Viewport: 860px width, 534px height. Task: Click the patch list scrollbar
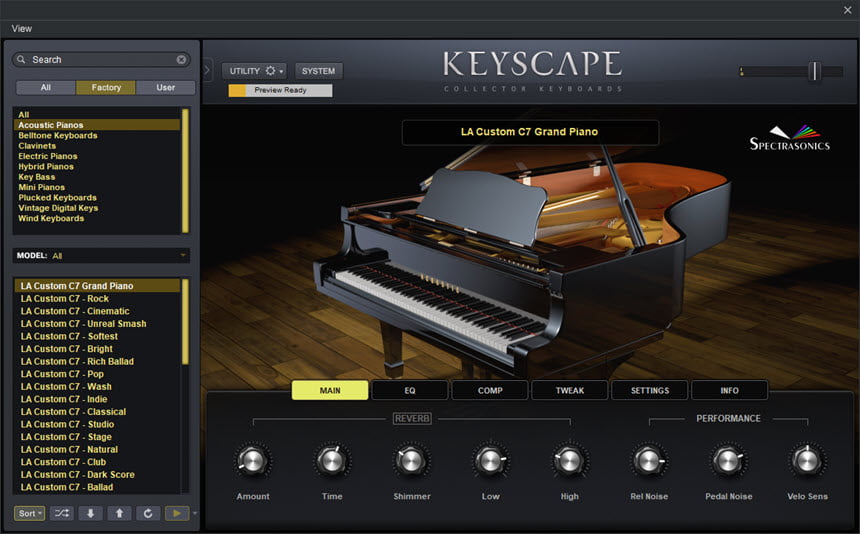coord(185,321)
